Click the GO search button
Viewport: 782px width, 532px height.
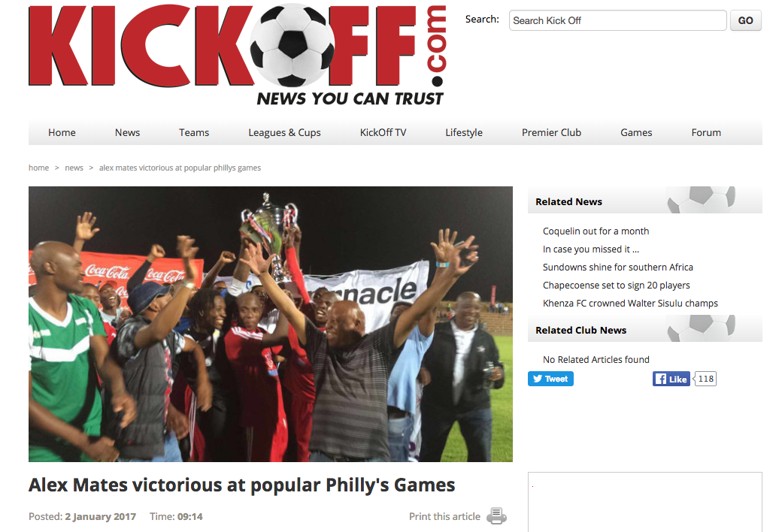[746, 20]
